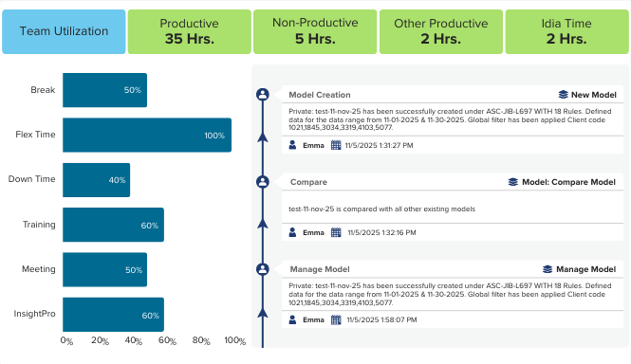
Task: Click the Break axis label
Action: pos(43,90)
